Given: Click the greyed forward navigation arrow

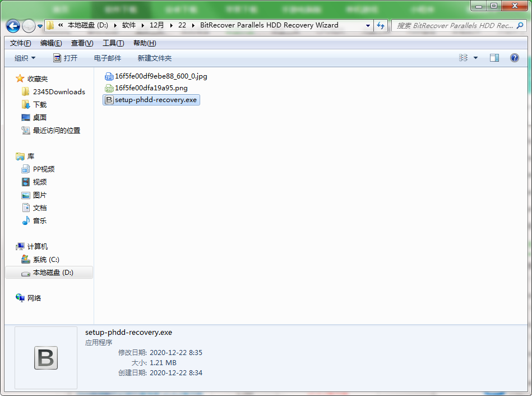Looking at the screenshot, I should (x=29, y=26).
